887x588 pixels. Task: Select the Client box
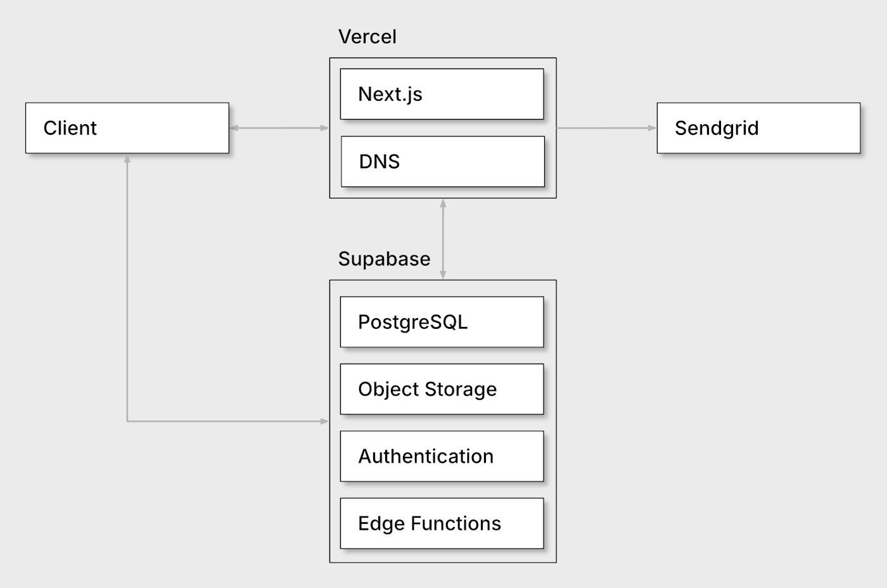coord(127,128)
